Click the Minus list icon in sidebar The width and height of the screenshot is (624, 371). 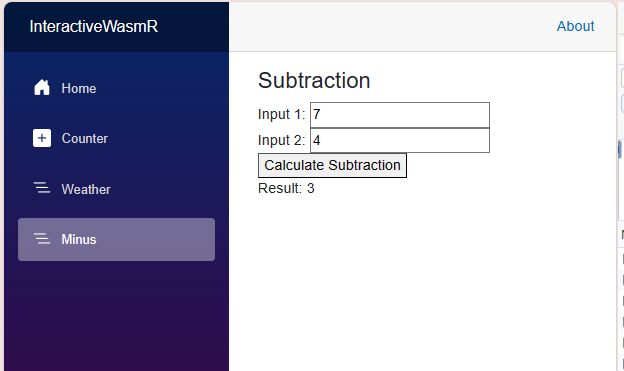point(42,238)
